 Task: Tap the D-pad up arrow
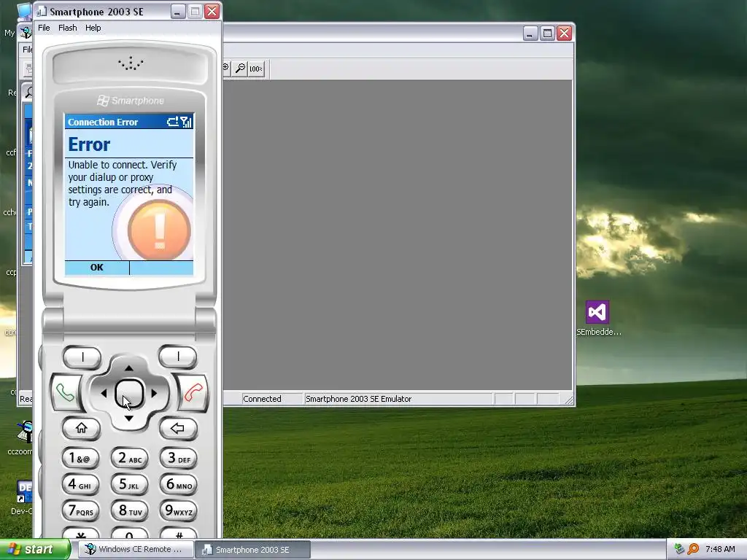point(129,367)
